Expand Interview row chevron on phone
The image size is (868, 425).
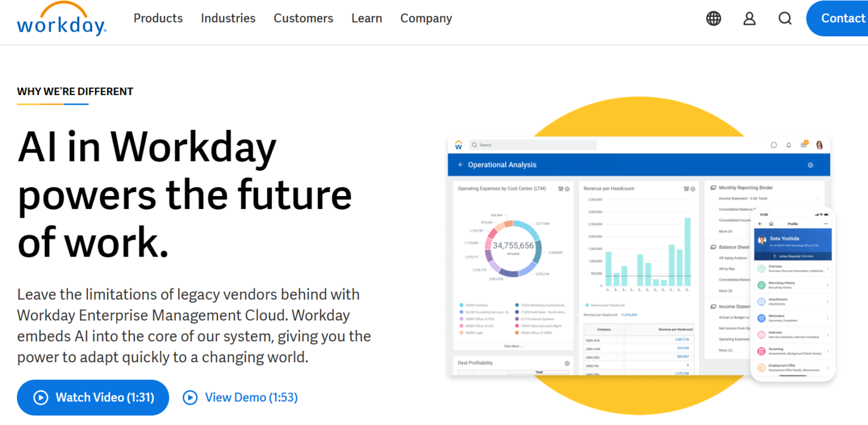[x=828, y=335]
